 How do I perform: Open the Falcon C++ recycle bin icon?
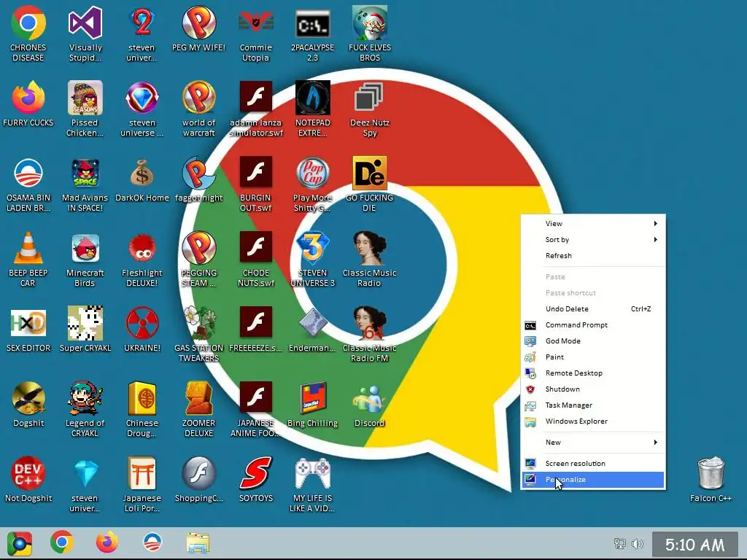click(711, 473)
